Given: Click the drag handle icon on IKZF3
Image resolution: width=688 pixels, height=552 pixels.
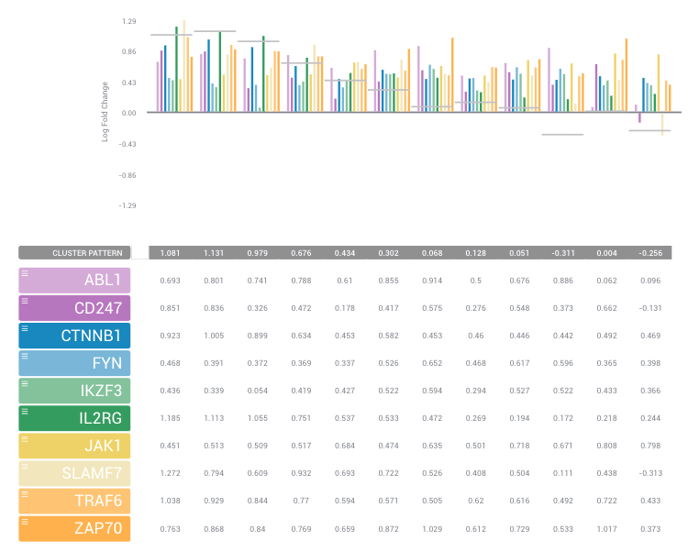Looking at the screenshot, I should click(x=25, y=384).
